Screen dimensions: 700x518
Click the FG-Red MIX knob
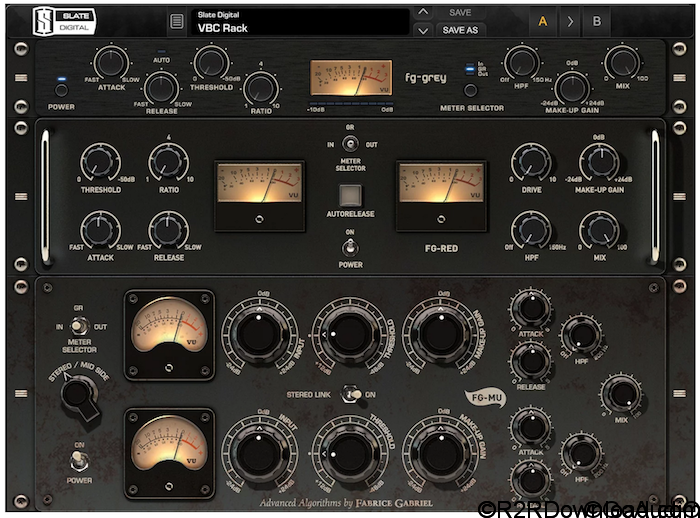coord(599,231)
